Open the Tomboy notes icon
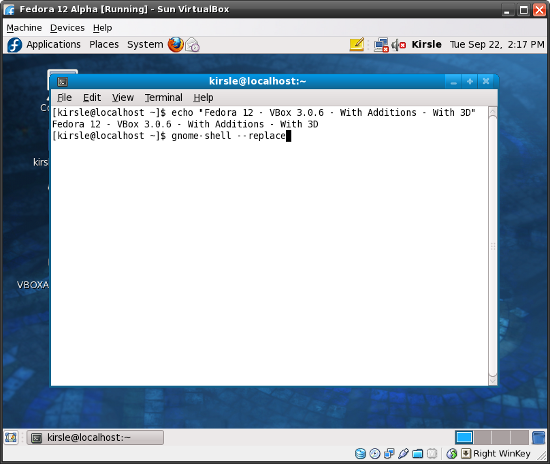 coord(357,45)
